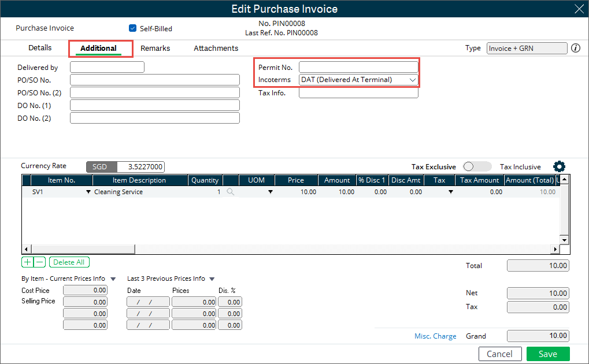Click grid scroll up arrow
589x364 pixels.
point(564,180)
